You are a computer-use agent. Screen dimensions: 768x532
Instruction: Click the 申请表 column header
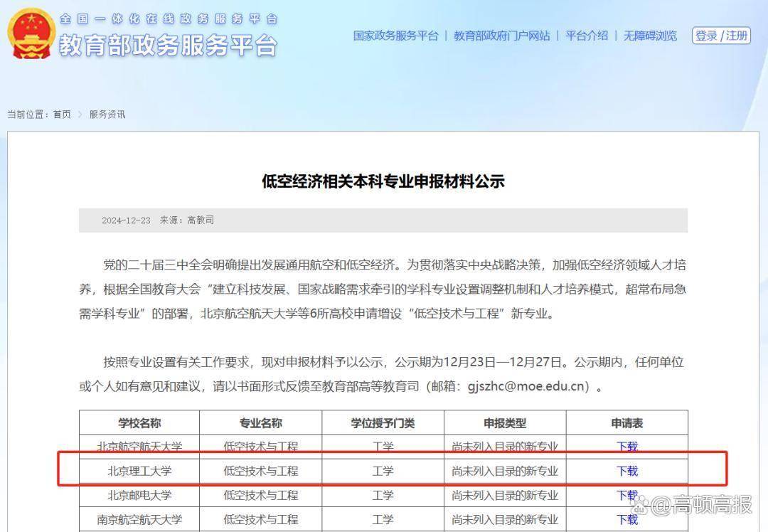[627, 422]
